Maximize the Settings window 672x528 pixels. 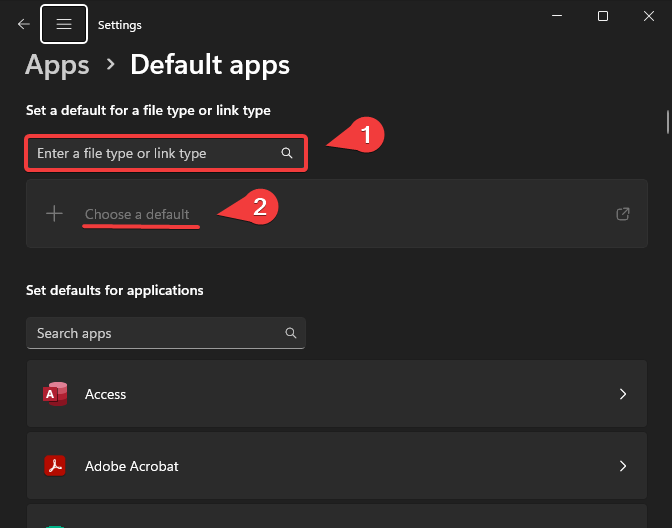603,16
